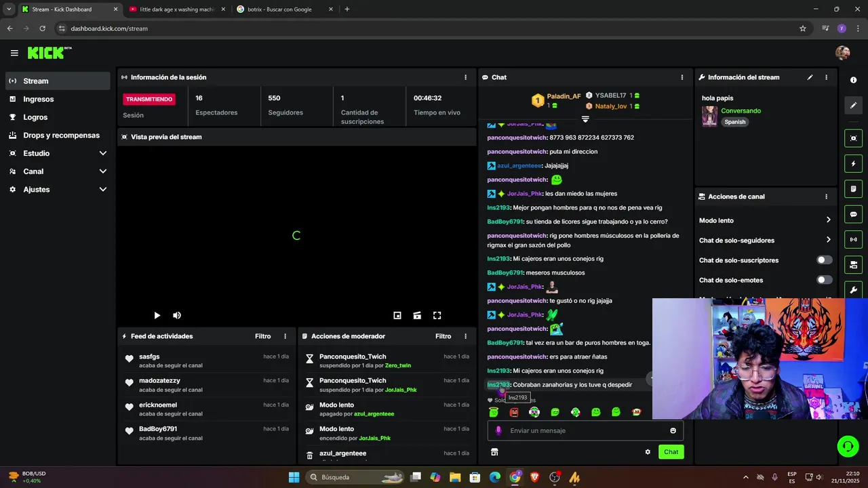Toggle Chat de solo-suscriptores switch
Viewport: 868px width, 488px height.
825,260
